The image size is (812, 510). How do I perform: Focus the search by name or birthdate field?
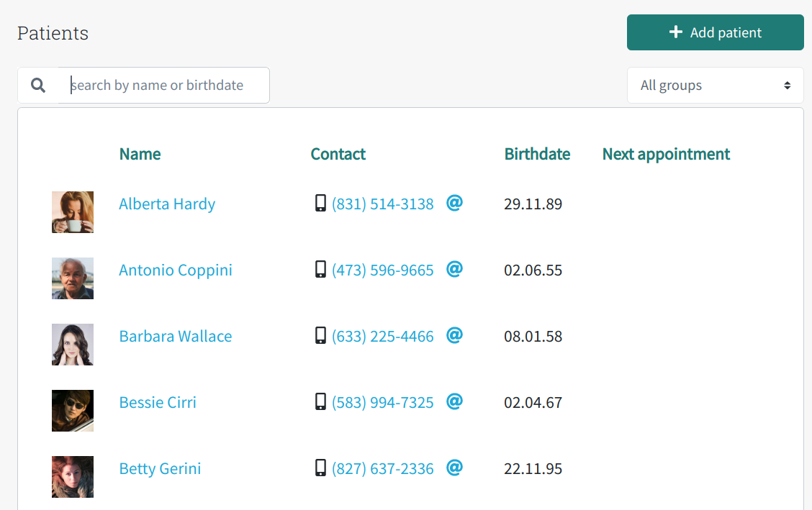click(163, 86)
